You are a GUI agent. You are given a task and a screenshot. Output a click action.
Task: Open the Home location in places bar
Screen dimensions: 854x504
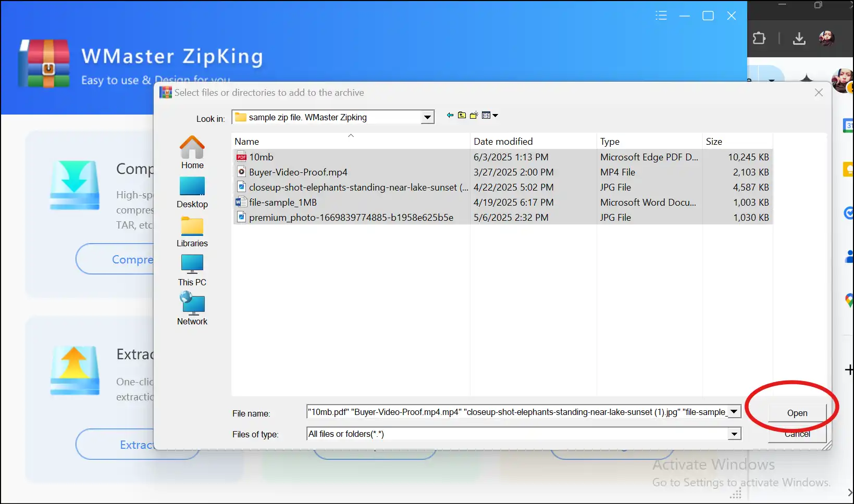(x=192, y=152)
